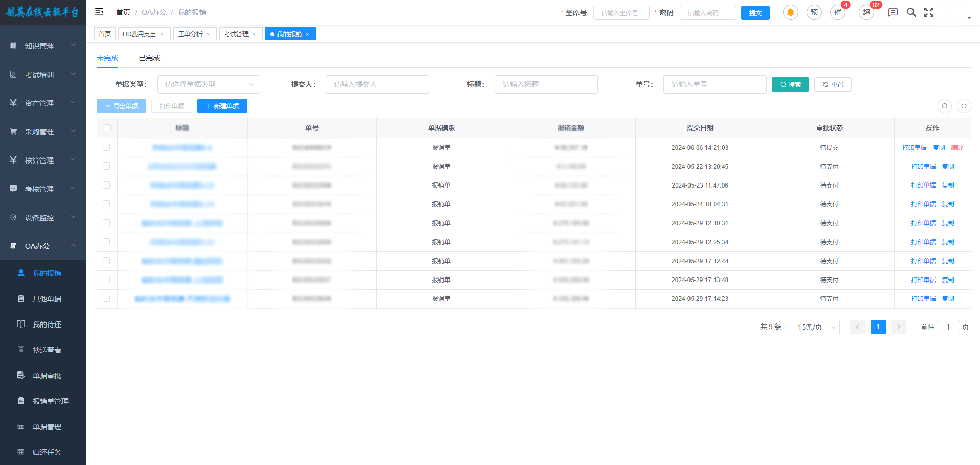980x465 pixels.
Task: Close the HD费用支出 tab
Action: 162,34
